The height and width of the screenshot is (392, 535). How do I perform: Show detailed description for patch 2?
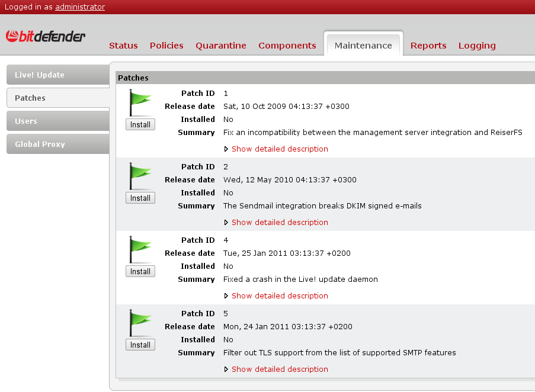tap(279, 223)
